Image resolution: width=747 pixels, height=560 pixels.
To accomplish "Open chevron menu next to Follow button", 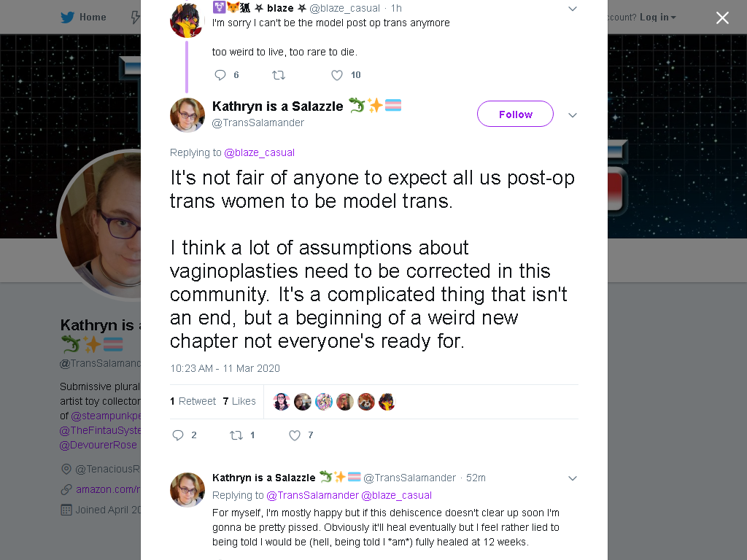I will [573, 114].
